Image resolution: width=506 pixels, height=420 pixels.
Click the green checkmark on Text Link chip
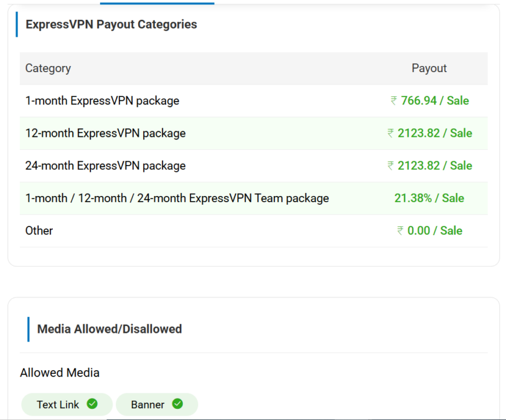click(92, 404)
